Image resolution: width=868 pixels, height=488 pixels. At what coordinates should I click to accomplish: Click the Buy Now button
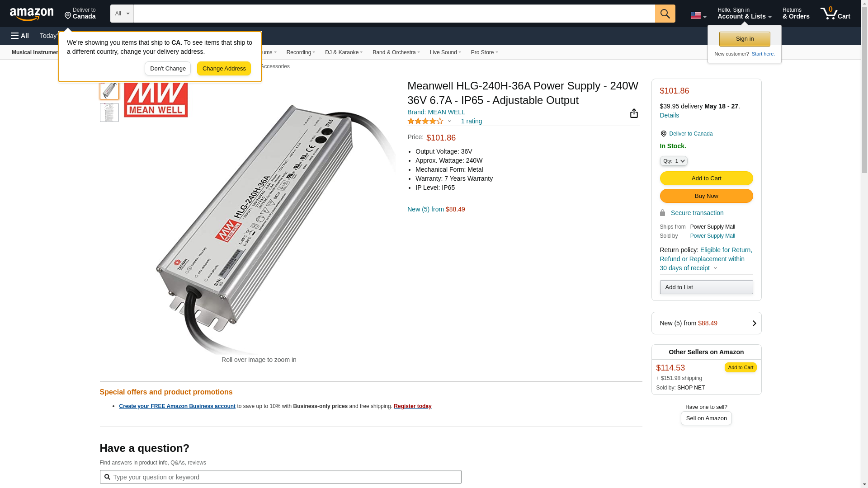[706, 196]
